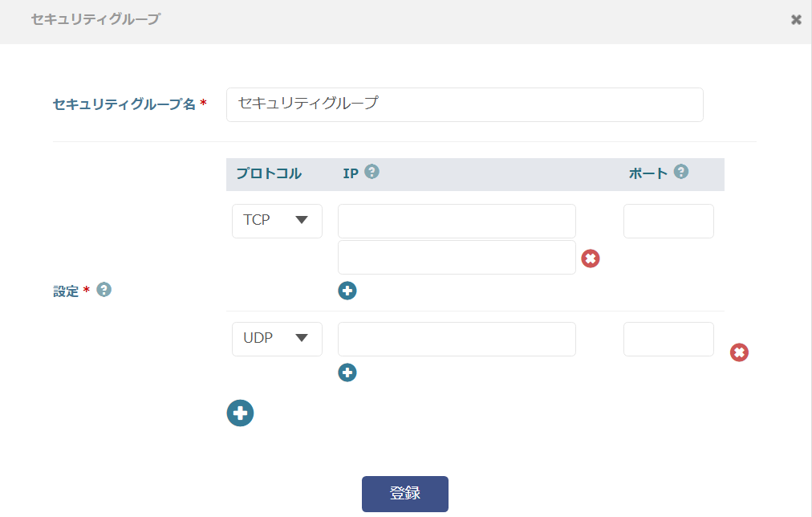Open the TCP protocol dropdown
Image resolution: width=812 pixels, height=517 pixels.
[x=277, y=221]
